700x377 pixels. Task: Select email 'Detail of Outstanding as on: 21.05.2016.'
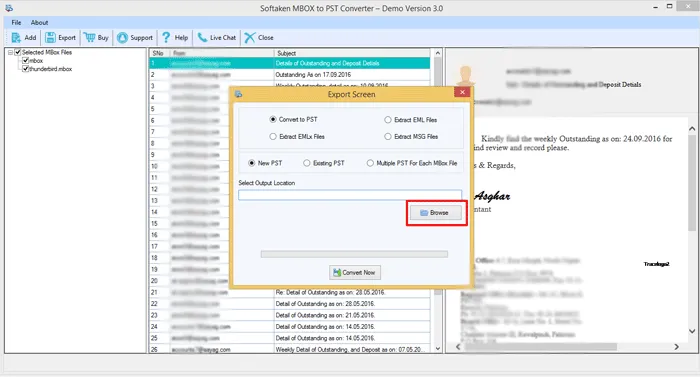pyautogui.click(x=290, y=315)
